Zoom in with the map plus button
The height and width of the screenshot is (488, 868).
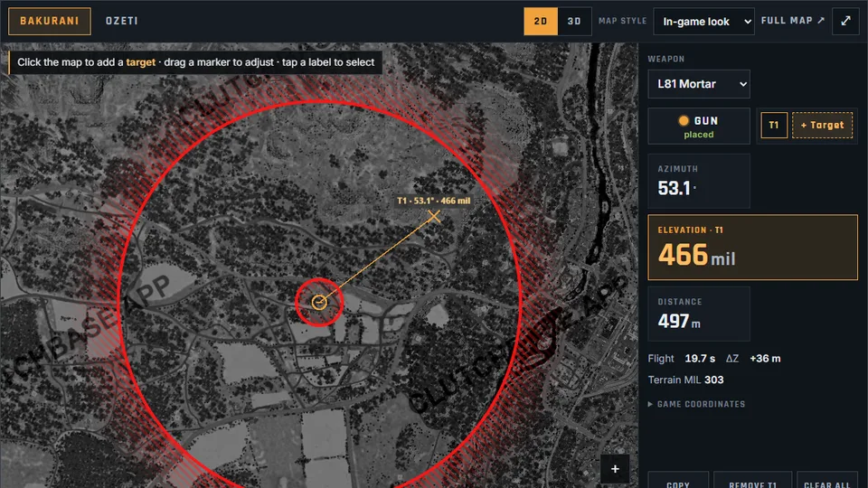[x=615, y=469]
